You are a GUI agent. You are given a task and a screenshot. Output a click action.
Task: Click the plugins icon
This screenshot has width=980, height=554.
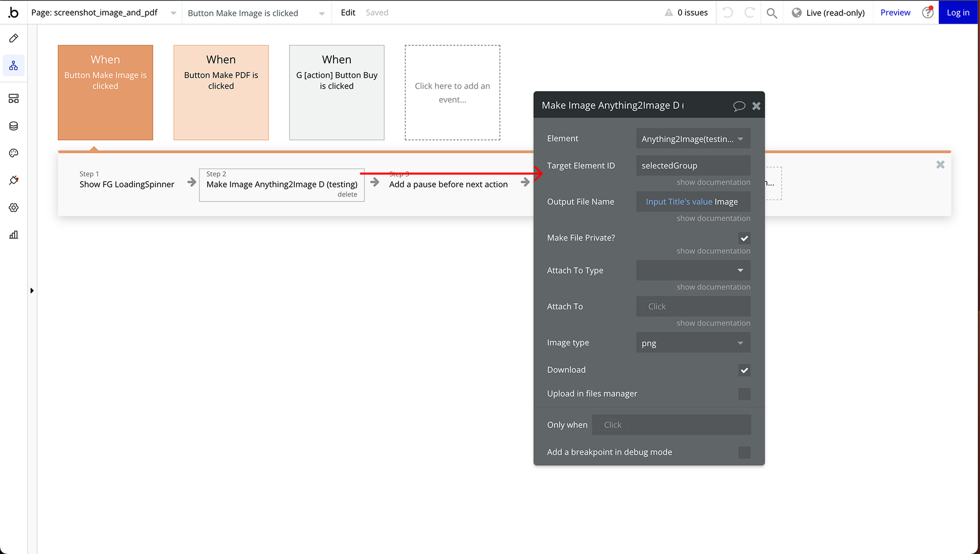click(x=13, y=180)
